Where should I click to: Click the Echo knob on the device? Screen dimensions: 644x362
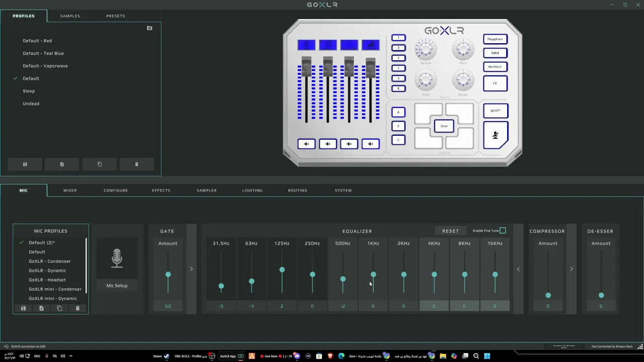(426, 80)
